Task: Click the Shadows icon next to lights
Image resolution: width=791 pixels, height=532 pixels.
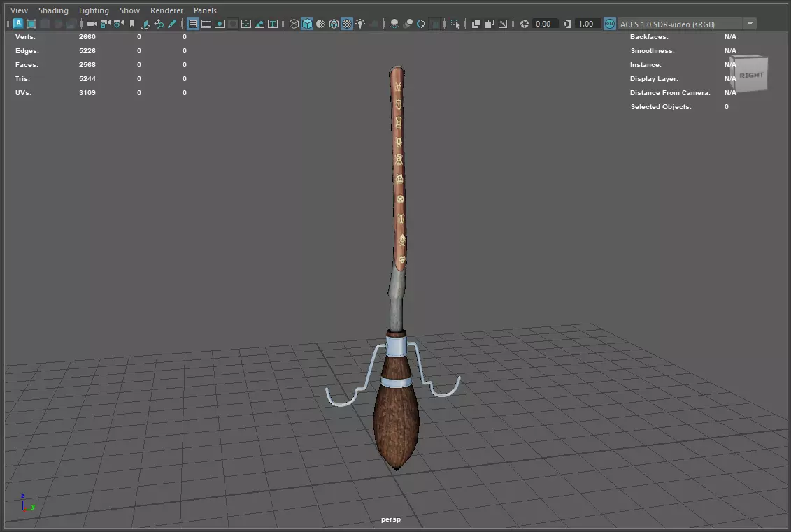Action: coord(373,24)
